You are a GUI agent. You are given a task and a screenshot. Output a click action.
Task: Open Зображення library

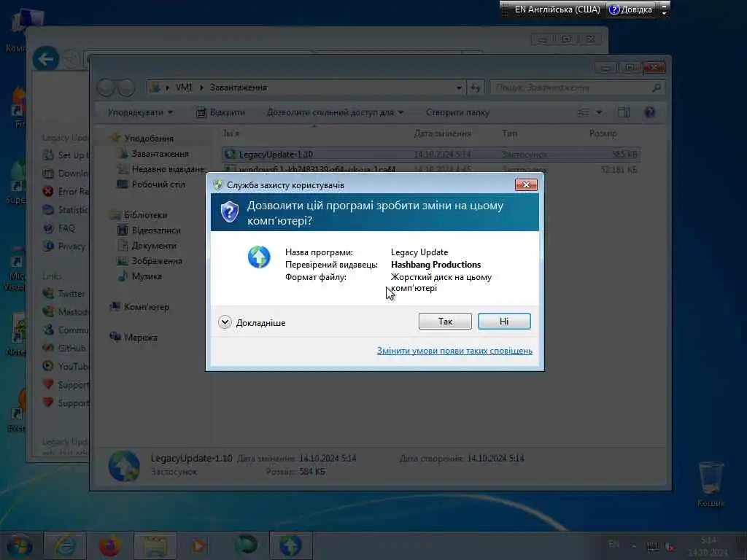pyautogui.click(x=157, y=261)
